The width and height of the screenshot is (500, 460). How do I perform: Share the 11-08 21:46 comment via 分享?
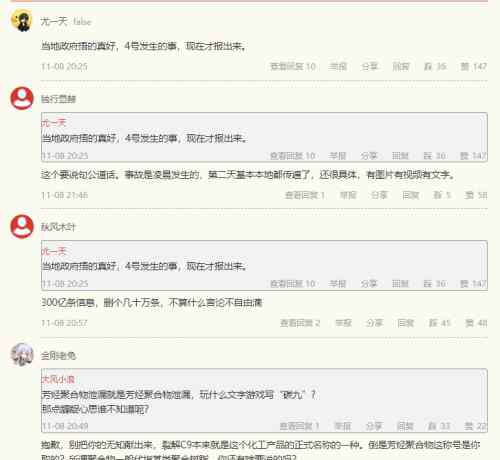(379, 195)
